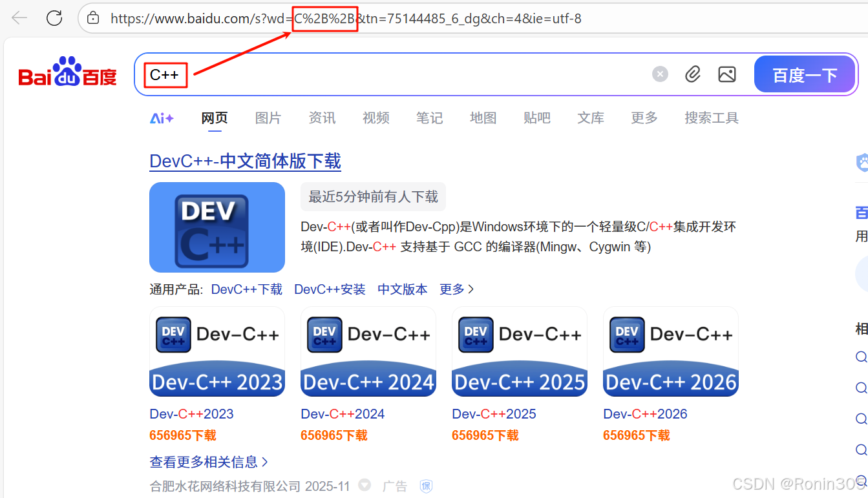Expand the 更多 tab menu
The width and height of the screenshot is (868, 498).
(644, 118)
